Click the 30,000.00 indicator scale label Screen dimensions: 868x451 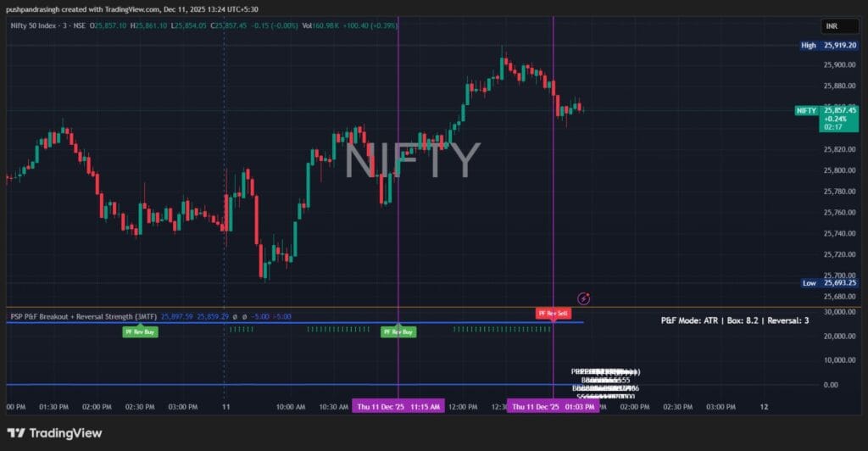click(x=839, y=312)
